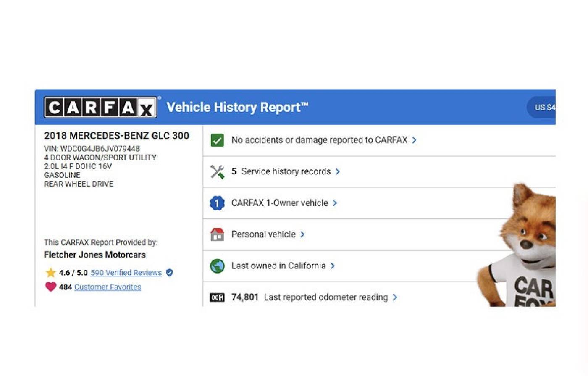This screenshot has width=588, height=392.
Task: Click the house personal vehicle icon
Action: pos(217,234)
